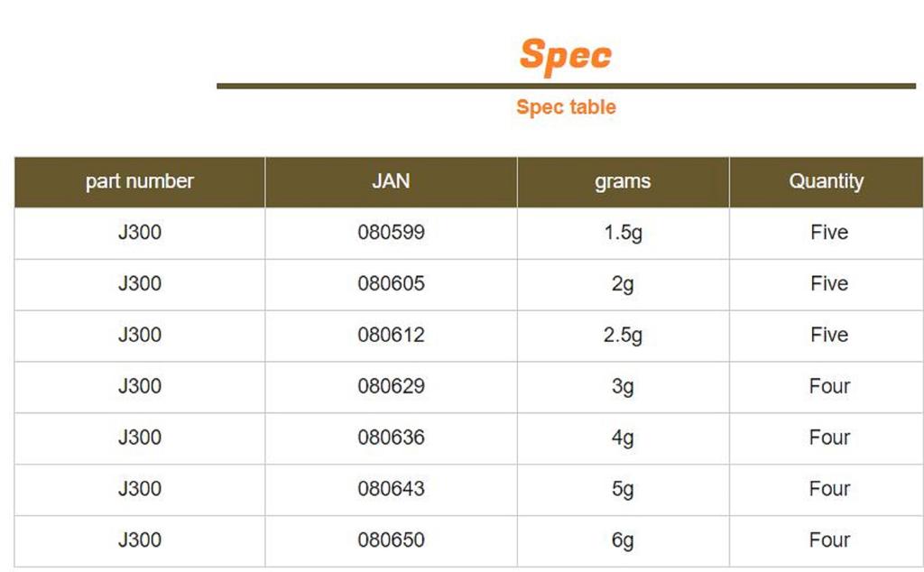The height and width of the screenshot is (572, 924).
Task: Click the J300 part number in the 3g row
Action: coord(140,386)
